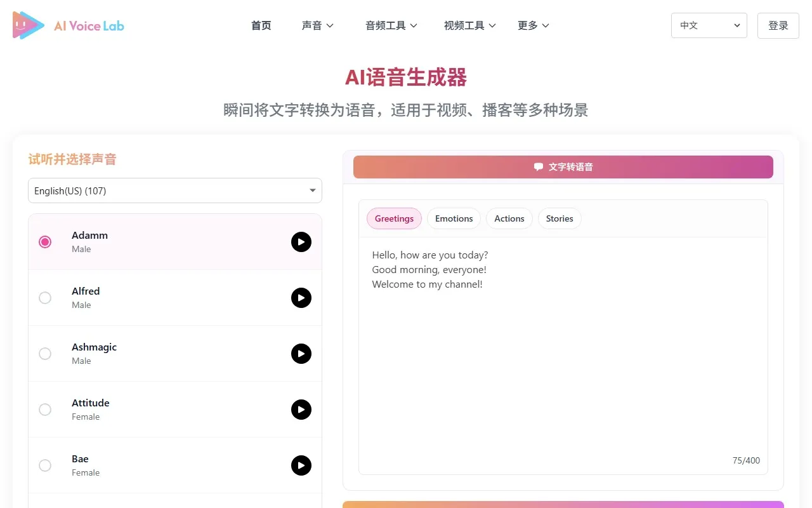The image size is (812, 508).
Task: Select the Alfred voice radio button
Action: (45, 298)
